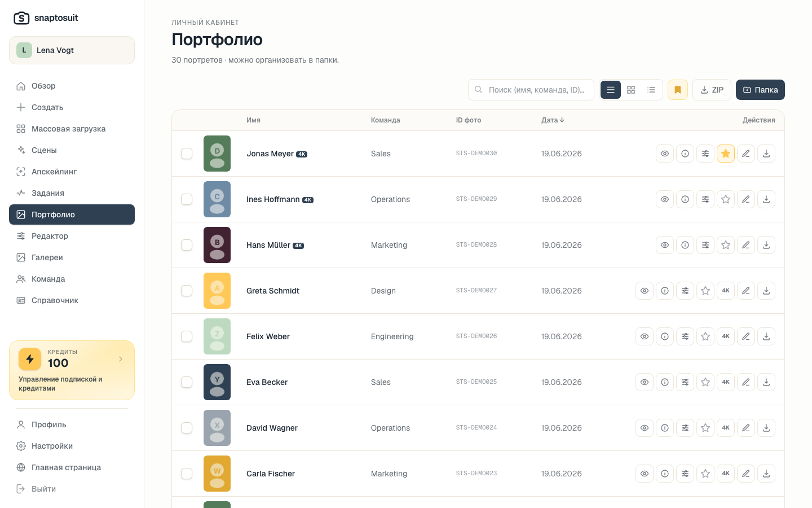Open Профиль page
812x508 pixels.
pos(72,424)
